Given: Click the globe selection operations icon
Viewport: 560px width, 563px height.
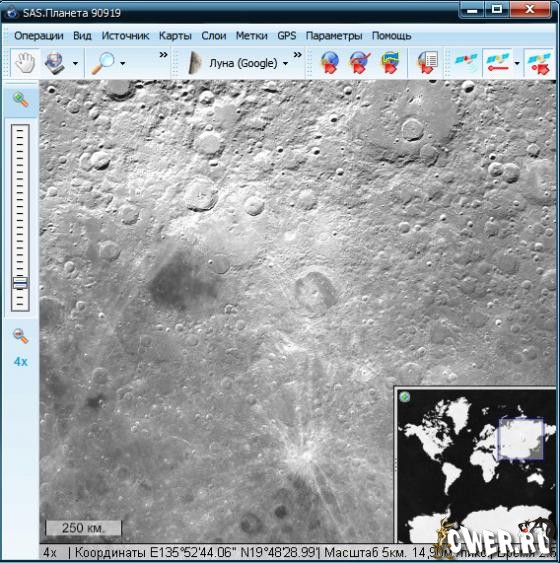Looking at the screenshot, I should (55, 63).
